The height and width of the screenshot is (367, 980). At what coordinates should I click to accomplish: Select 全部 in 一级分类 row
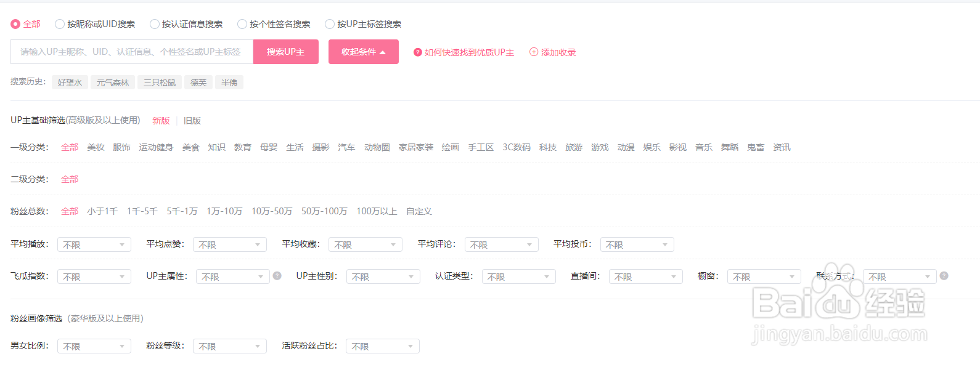tap(70, 147)
